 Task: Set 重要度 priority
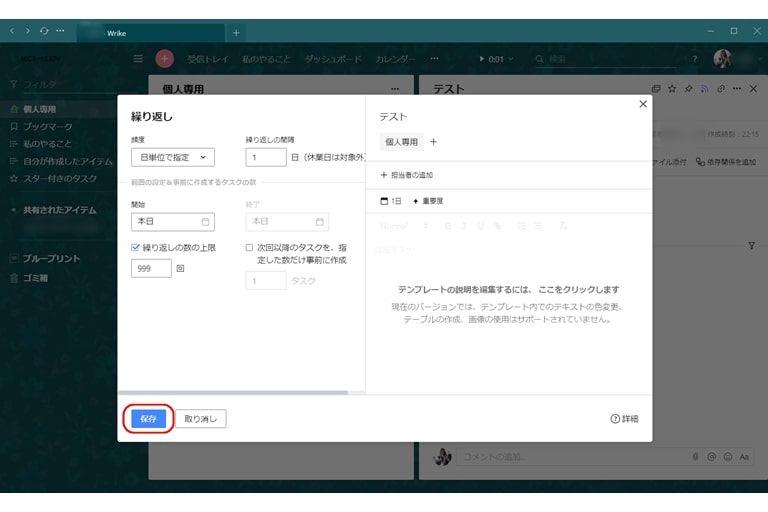pyautogui.click(x=428, y=201)
